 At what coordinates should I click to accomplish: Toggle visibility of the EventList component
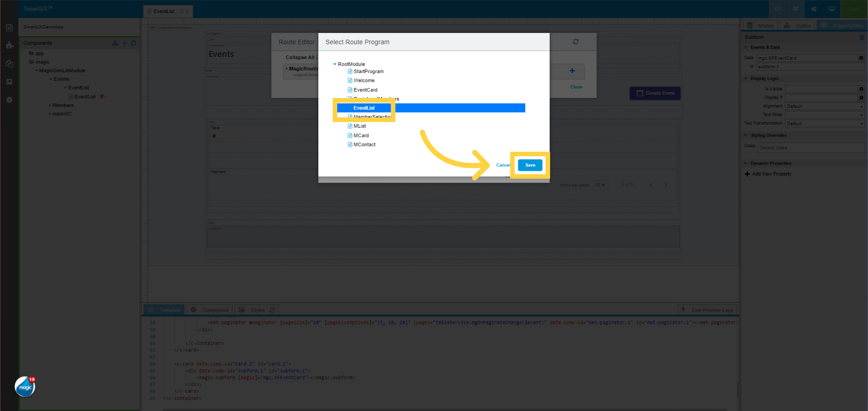coord(102,96)
